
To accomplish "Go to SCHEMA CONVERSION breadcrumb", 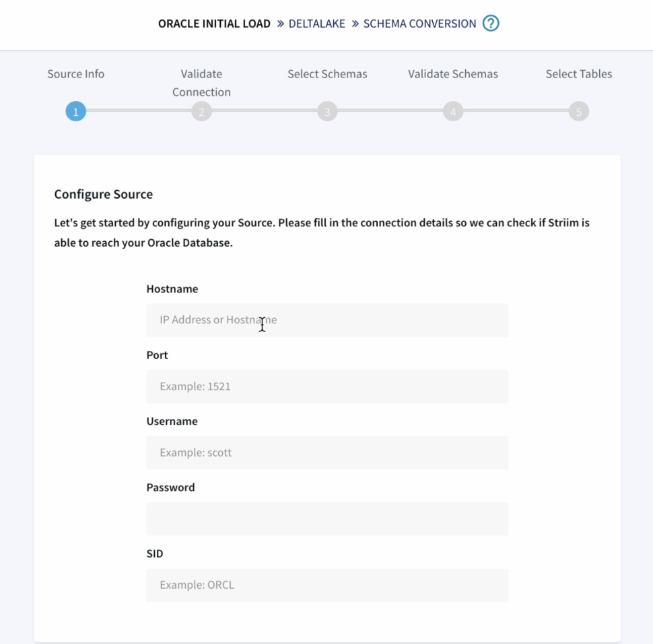I will click(x=419, y=24).
